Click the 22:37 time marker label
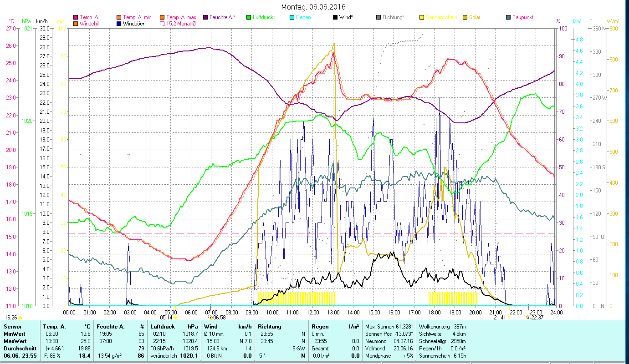Screen dimensions: 629x364 537,318
